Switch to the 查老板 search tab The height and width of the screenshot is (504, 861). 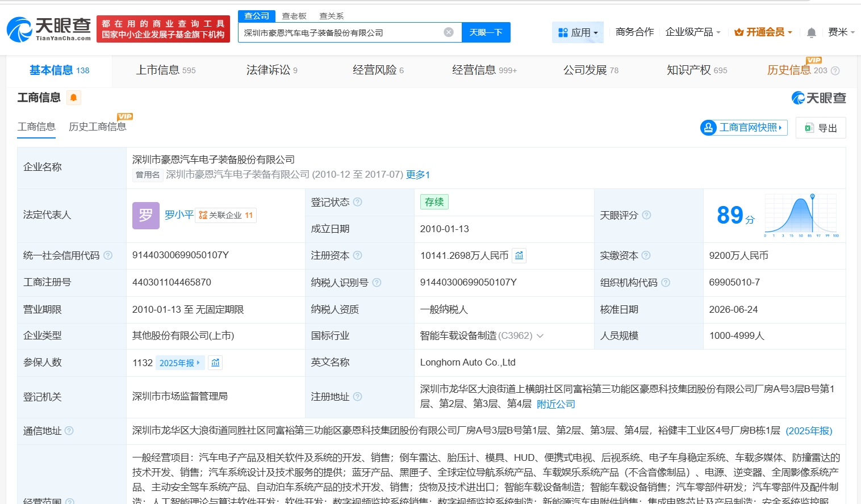pyautogui.click(x=294, y=16)
